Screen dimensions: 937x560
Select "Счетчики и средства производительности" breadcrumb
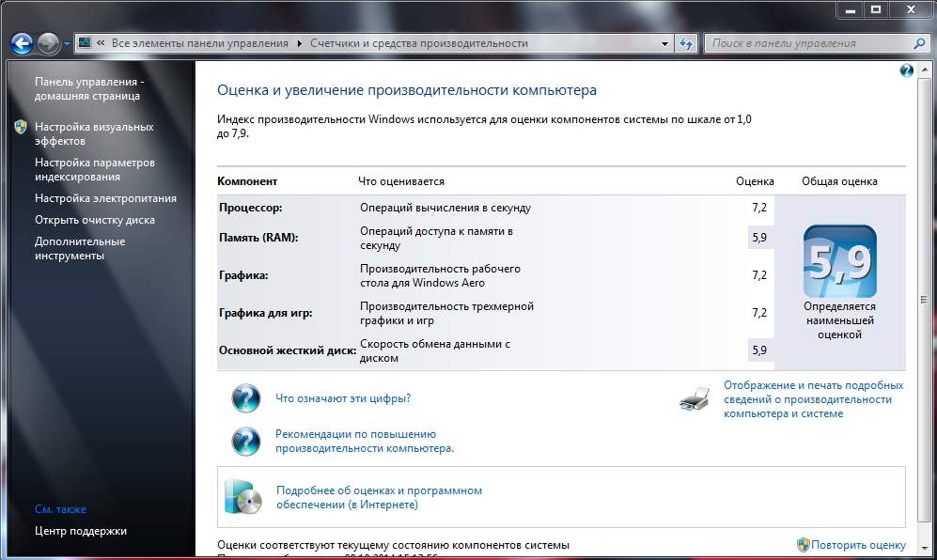[418, 43]
